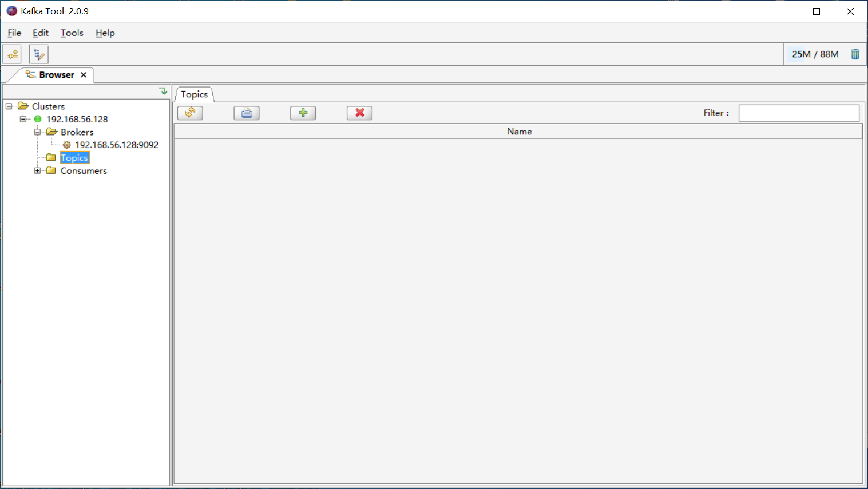Viewport: 868px width, 489px height.
Task: Click the Kafka Tool title bar logo
Action: tap(12, 11)
